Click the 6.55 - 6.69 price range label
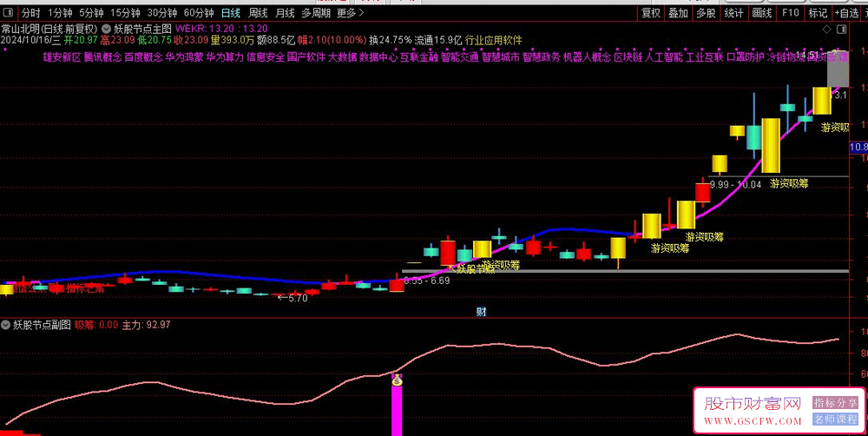The height and width of the screenshot is (436, 868). pos(427,281)
